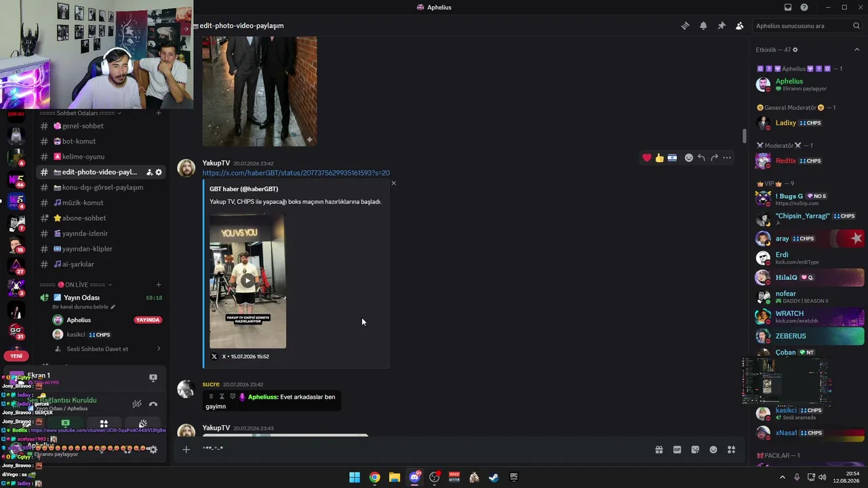This screenshot has height=488, width=868.
Task: Open the Help question mark icon
Action: (x=804, y=7)
